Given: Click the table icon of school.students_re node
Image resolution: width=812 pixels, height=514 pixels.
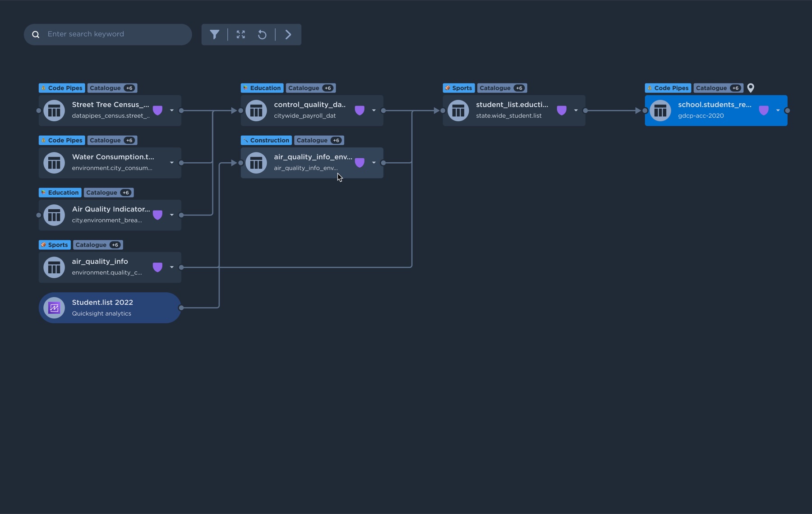Looking at the screenshot, I should pos(660,110).
